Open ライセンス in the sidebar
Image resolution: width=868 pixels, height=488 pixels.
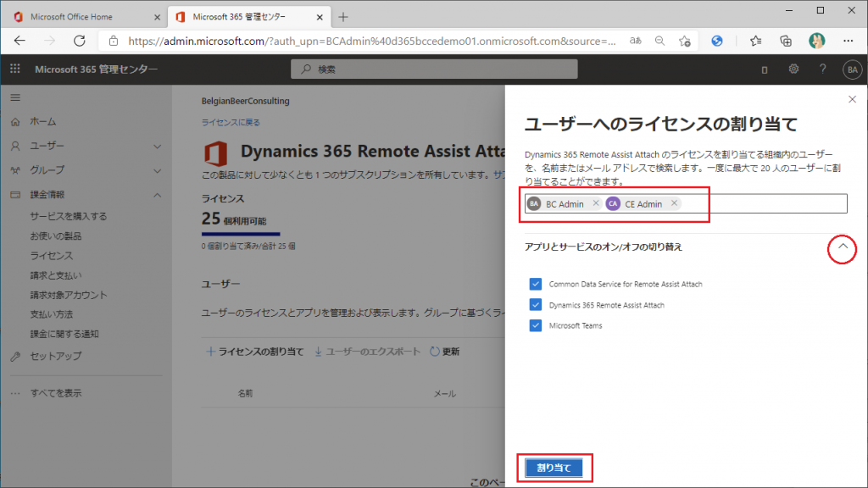click(x=52, y=256)
